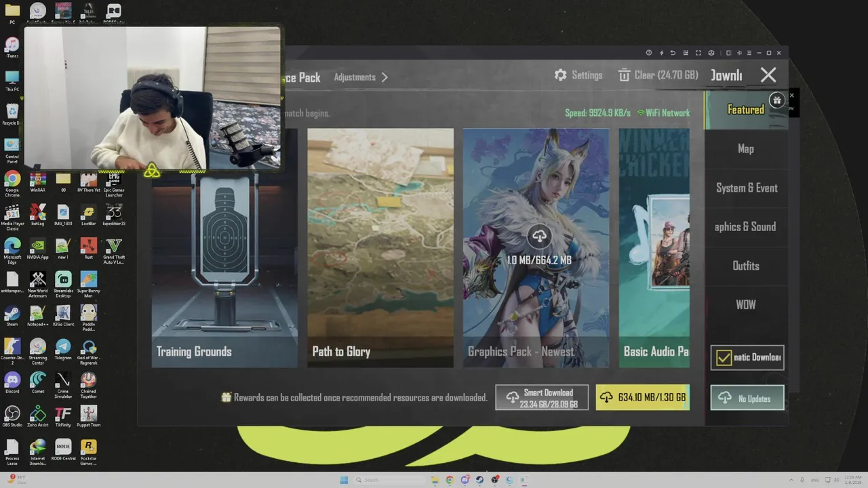This screenshot has height=488, width=868.
Task: Open RODE Central desktop icon
Action: point(63,451)
